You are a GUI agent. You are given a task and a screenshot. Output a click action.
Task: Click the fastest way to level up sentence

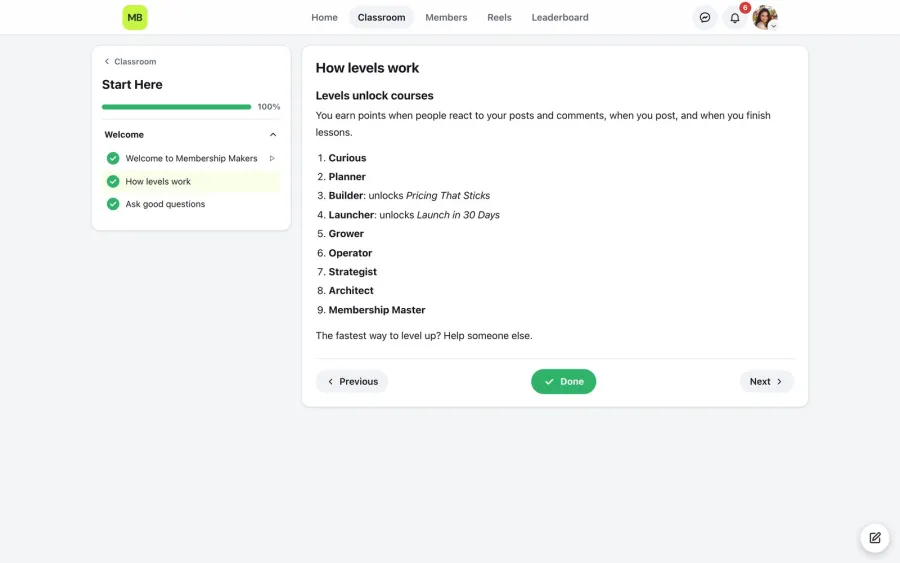point(424,336)
